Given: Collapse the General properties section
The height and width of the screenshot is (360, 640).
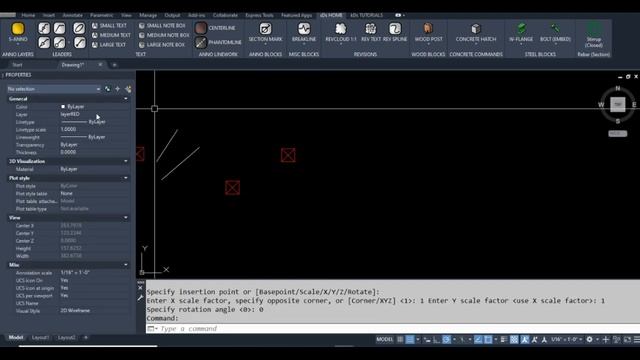Looking at the screenshot, I should click(x=126, y=99).
